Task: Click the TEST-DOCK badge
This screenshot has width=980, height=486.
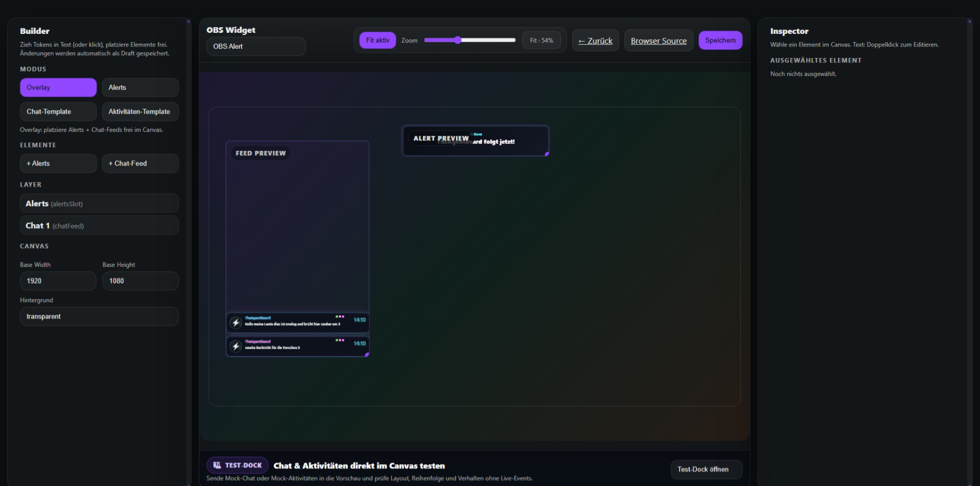Action: tap(238, 465)
